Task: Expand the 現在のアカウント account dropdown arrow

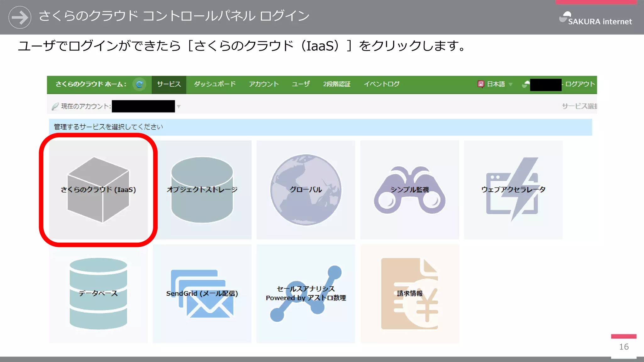Action: pos(179,107)
